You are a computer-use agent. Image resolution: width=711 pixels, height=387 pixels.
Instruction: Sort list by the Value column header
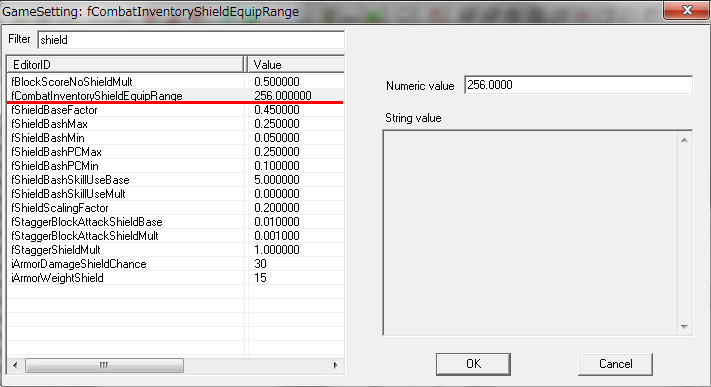tap(296, 64)
